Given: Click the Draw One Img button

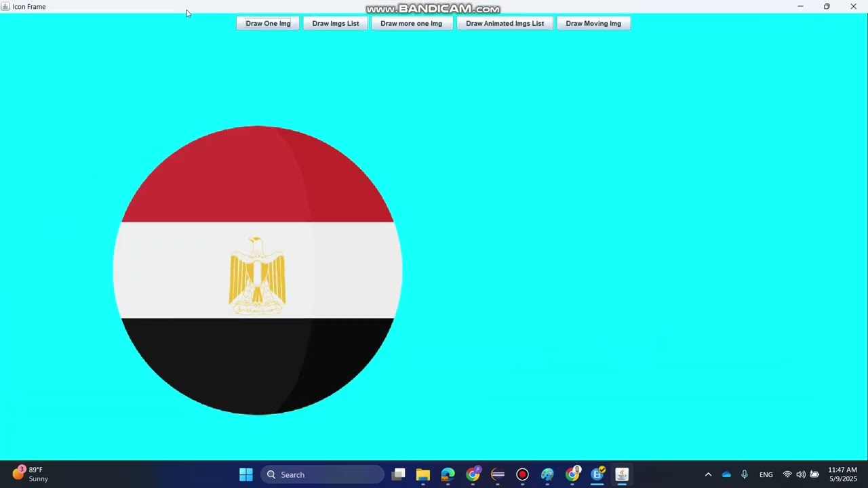Looking at the screenshot, I should (268, 23).
